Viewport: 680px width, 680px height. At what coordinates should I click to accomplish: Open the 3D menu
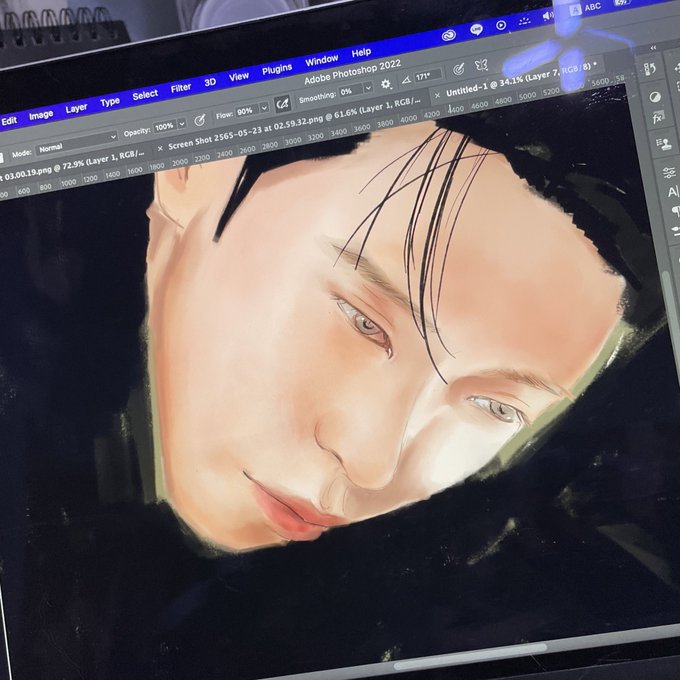(x=210, y=82)
